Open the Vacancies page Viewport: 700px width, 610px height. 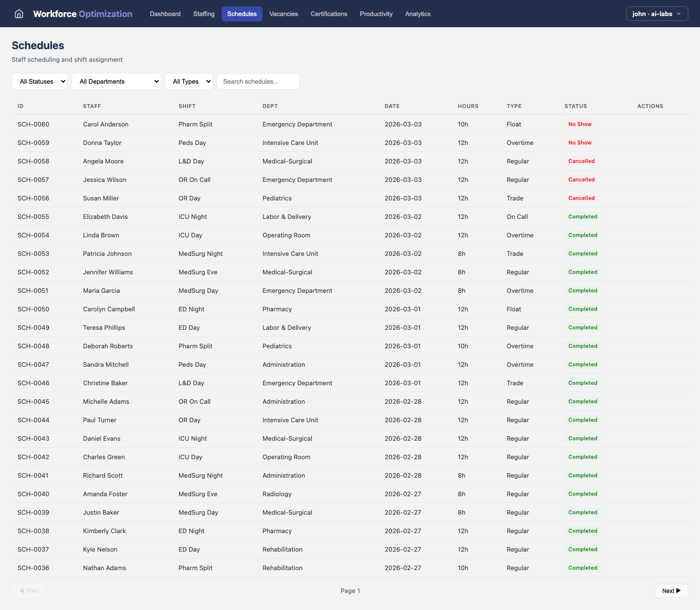tap(283, 14)
